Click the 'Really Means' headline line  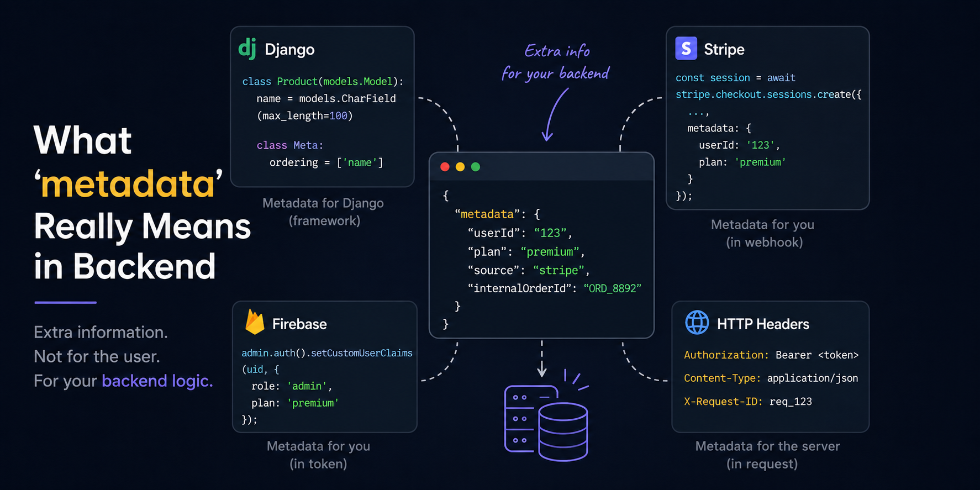[143, 226]
